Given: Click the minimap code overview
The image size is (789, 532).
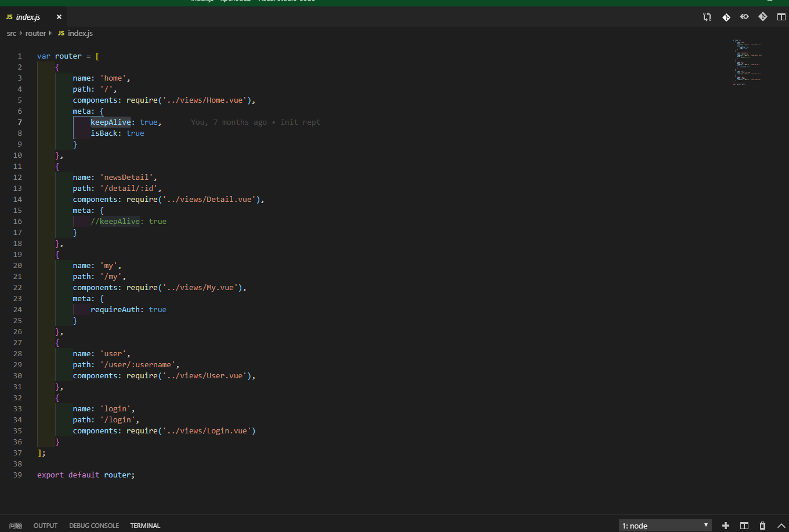Looking at the screenshot, I should (747, 62).
